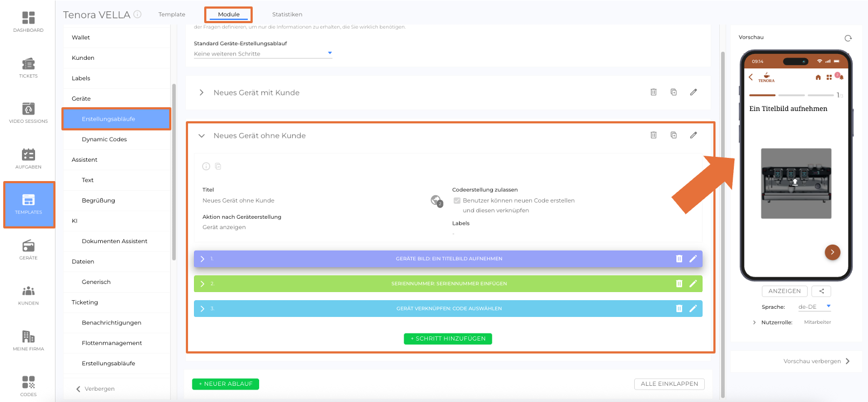The height and width of the screenshot is (402, 868).
Task: Open the Sprache de-DE dropdown
Action: (814, 307)
